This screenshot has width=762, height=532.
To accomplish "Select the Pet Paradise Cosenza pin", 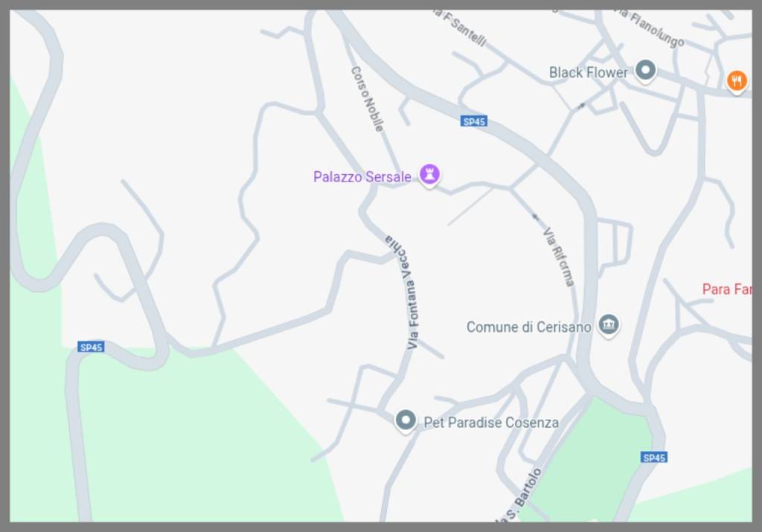I will pos(406,420).
